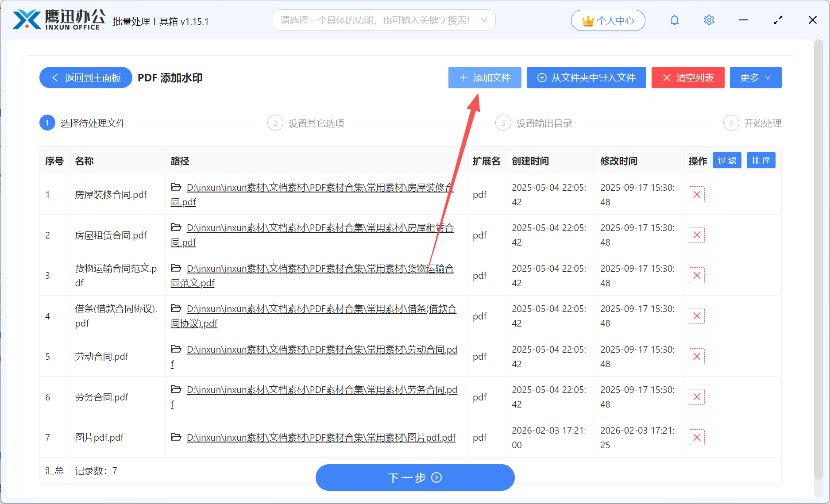This screenshot has width=830, height=504.
Task: Click 从文件夹中导入文件 button
Action: [587, 77]
